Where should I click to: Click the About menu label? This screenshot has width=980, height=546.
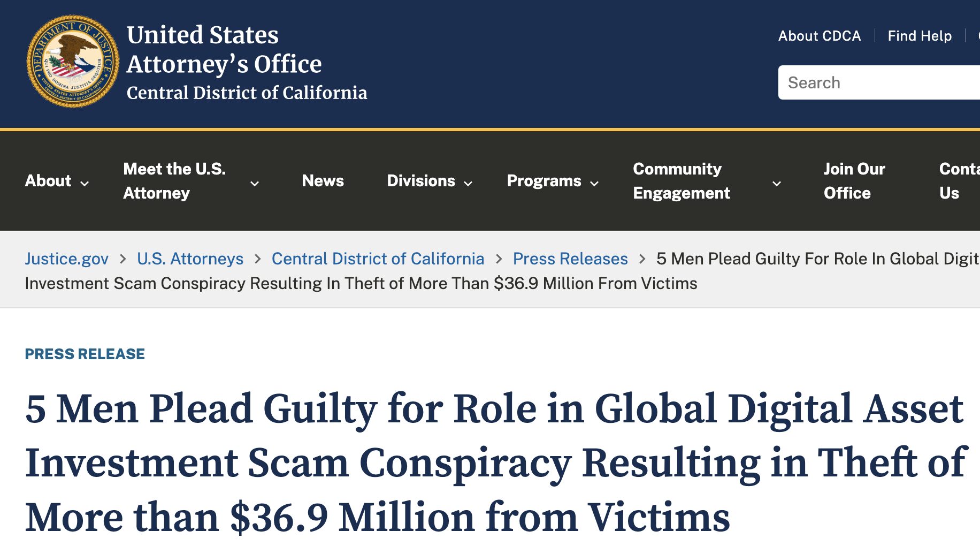[48, 181]
